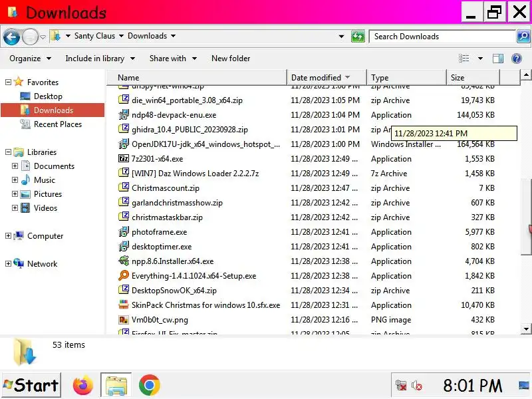Open the view options dropdown arrow
Image resolution: width=532 pixels, height=399 pixels.
480,59
